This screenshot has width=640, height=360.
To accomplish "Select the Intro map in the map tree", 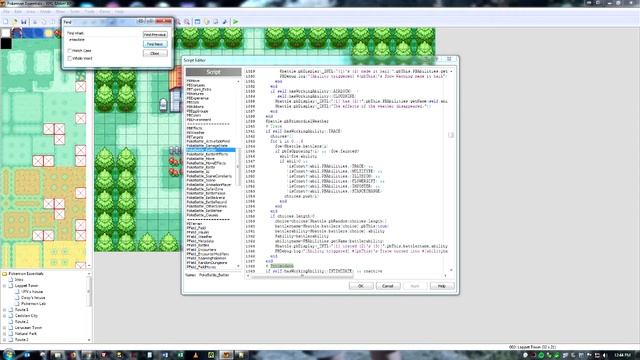I will [19, 280].
